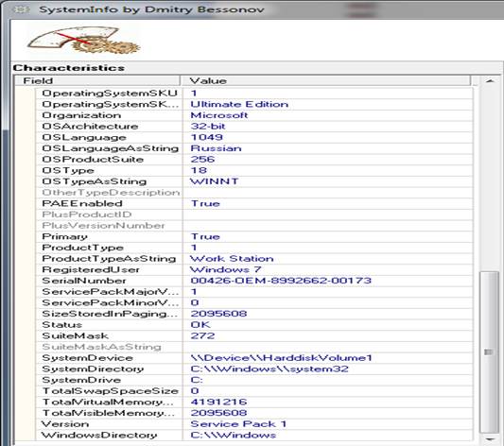This screenshot has height=446, width=504.
Task: Click the '32-bit' value
Action: [208, 127]
